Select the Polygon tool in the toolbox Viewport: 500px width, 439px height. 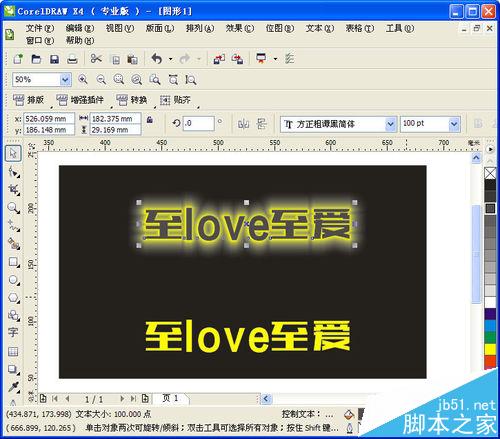click(14, 297)
